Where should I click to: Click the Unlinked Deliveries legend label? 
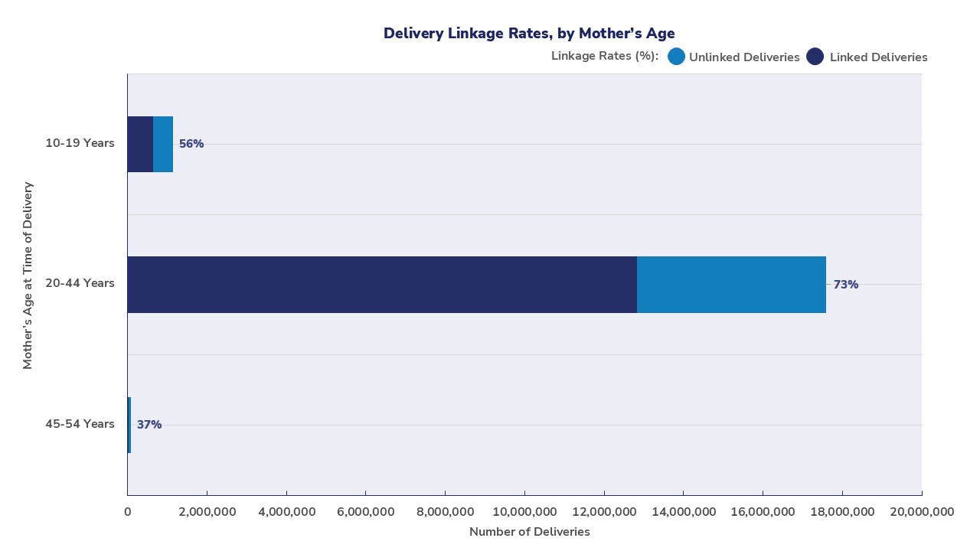744,57
